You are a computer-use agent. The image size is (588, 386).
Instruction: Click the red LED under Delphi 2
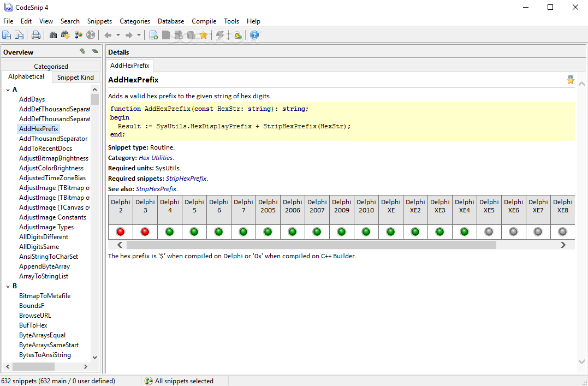tap(120, 232)
